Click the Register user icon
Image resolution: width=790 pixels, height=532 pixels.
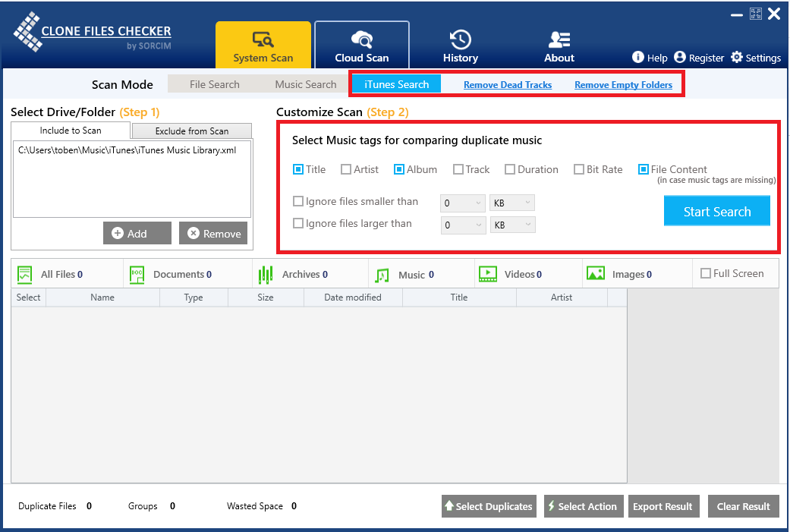680,58
